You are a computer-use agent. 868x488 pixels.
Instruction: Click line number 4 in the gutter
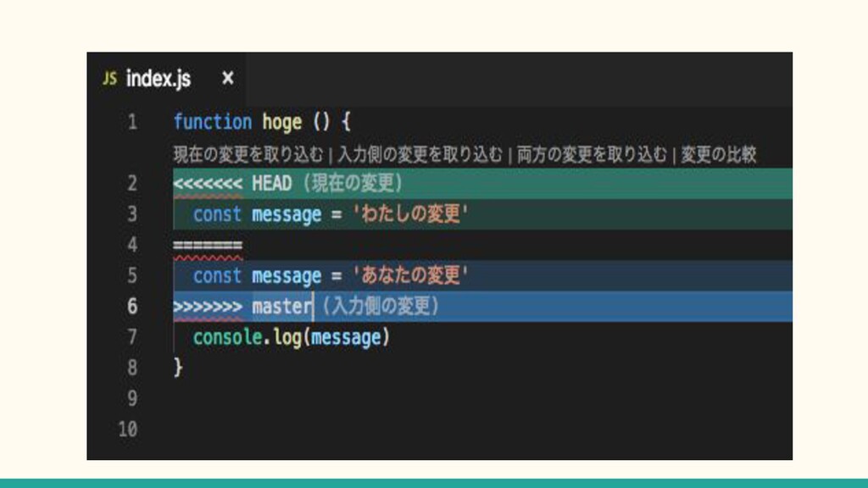(131, 245)
